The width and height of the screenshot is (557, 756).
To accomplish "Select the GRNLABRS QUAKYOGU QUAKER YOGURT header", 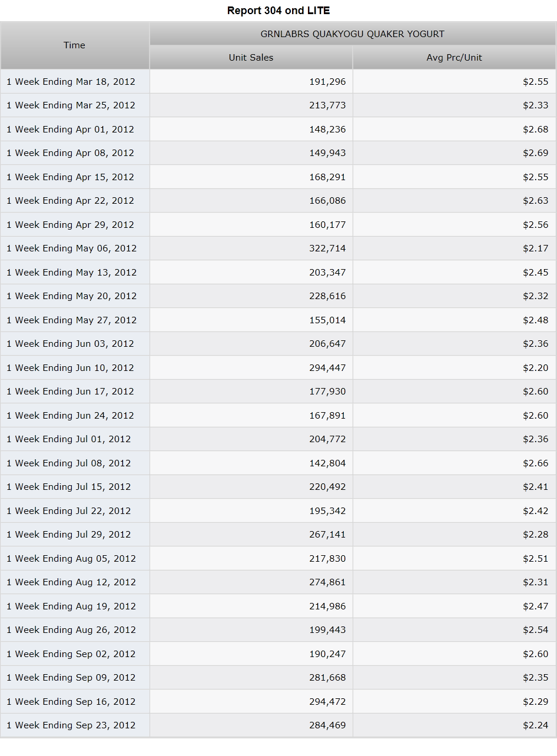I will coord(353,34).
